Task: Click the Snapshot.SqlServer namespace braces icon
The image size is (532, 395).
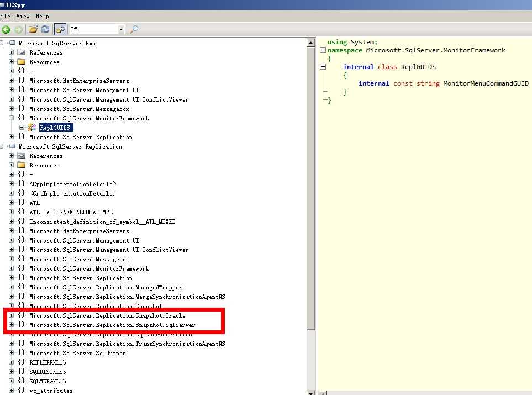Action: coord(22,325)
